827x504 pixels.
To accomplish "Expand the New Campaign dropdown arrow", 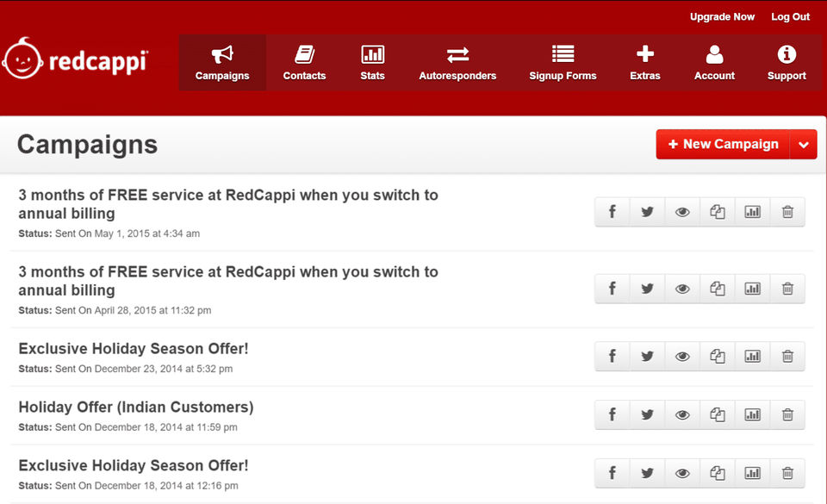I will pyautogui.click(x=803, y=145).
